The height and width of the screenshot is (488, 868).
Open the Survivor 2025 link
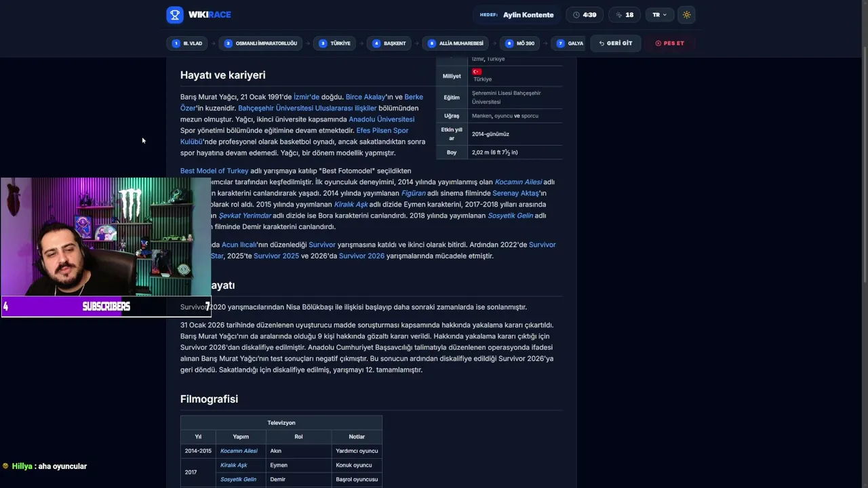tap(276, 256)
